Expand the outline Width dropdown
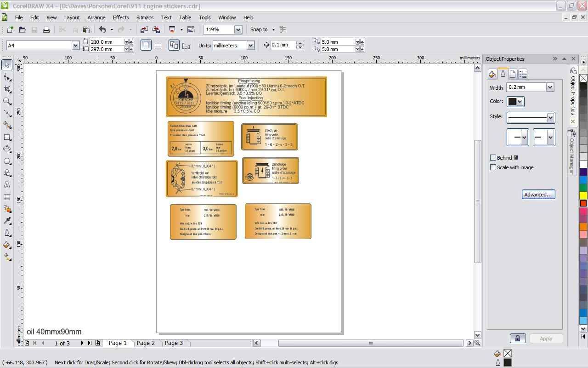The image size is (588, 368). (550, 87)
